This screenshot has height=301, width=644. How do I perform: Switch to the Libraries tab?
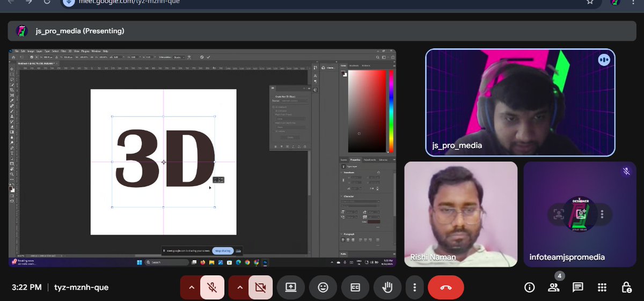[383, 159]
